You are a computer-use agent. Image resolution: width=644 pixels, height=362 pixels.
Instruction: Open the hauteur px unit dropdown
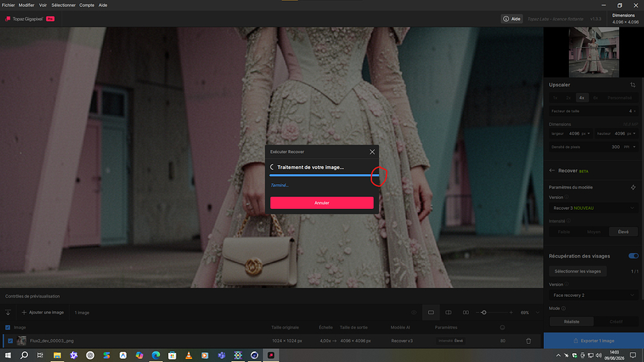point(631,133)
